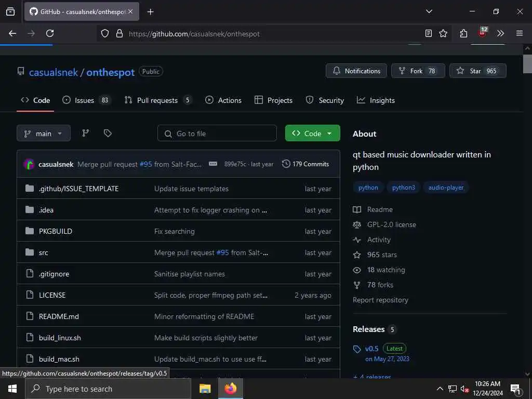This screenshot has width=532, height=399.
Task: Close the GitHub casualsnek/onthespot tab
Action: (130, 11)
